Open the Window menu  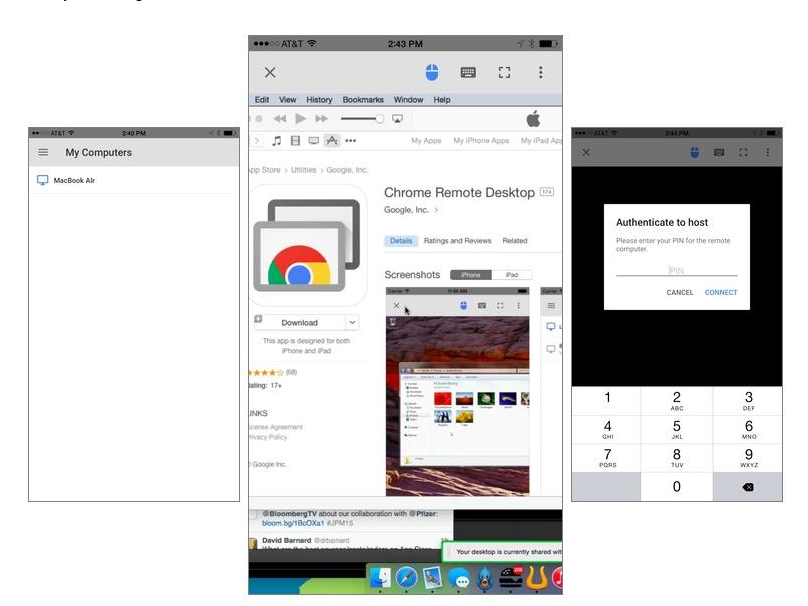(x=408, y=99)
